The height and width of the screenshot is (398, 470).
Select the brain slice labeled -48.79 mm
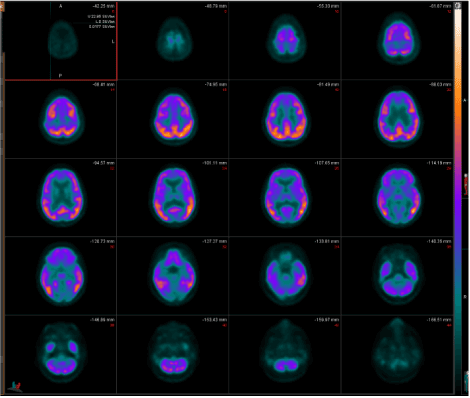tap(173, 41)
